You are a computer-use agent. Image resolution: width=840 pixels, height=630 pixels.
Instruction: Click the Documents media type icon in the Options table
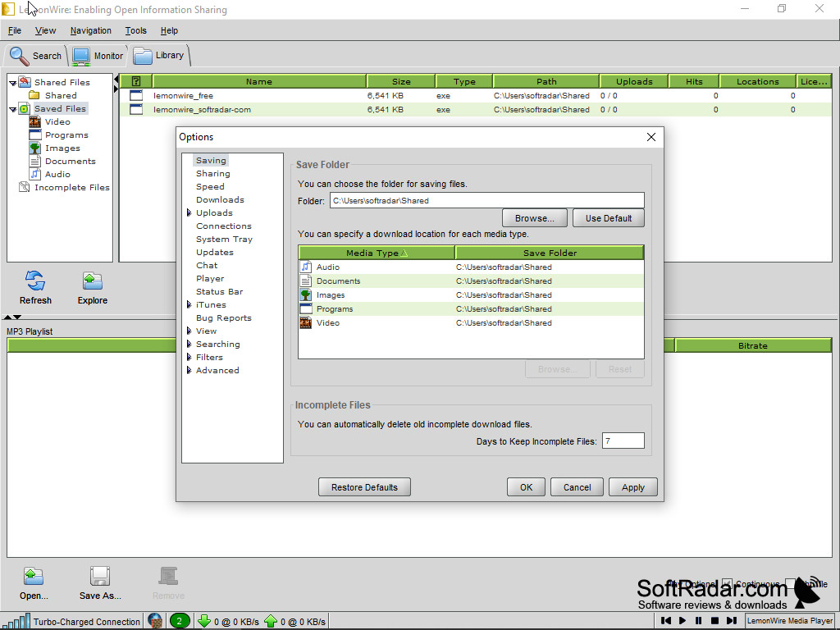tap(305, 281)
